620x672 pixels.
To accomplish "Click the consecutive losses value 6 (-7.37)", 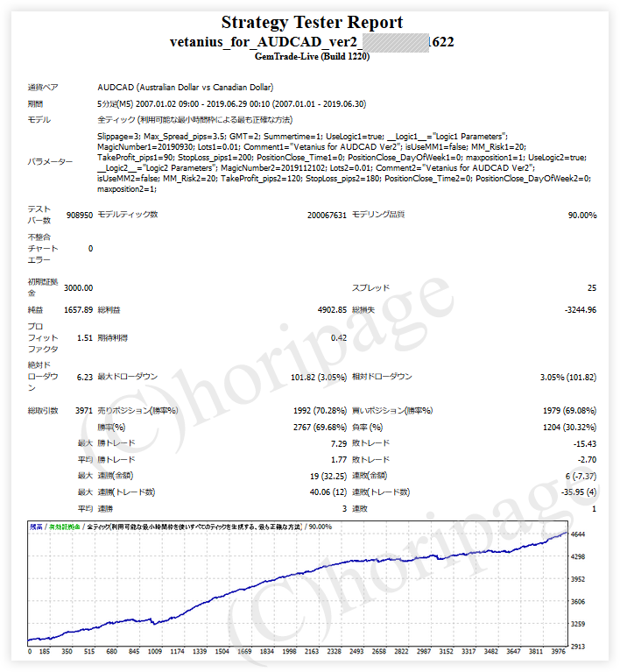I will (581, 476).
